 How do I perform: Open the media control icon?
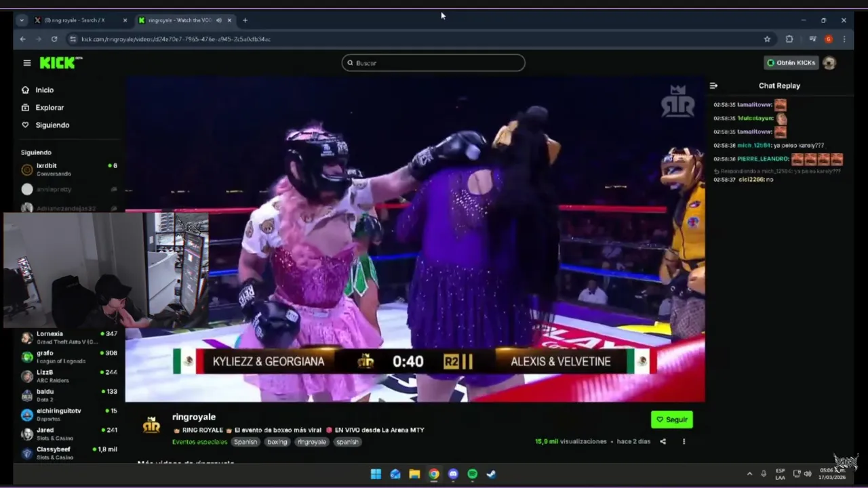[x=812, y=39]
